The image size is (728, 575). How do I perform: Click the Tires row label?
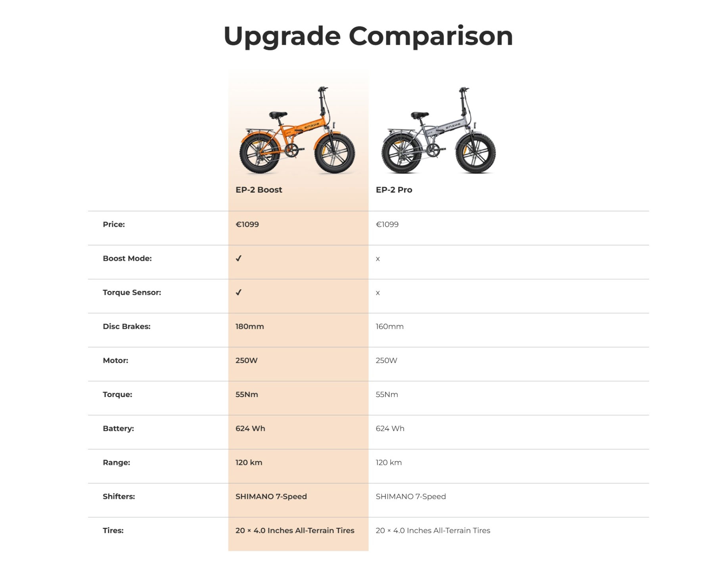113,531
